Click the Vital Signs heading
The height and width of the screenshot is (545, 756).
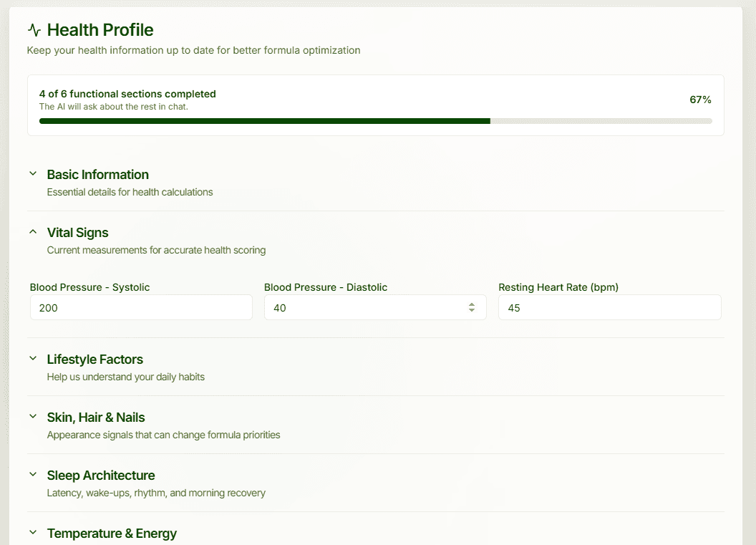tap(77, 233)
